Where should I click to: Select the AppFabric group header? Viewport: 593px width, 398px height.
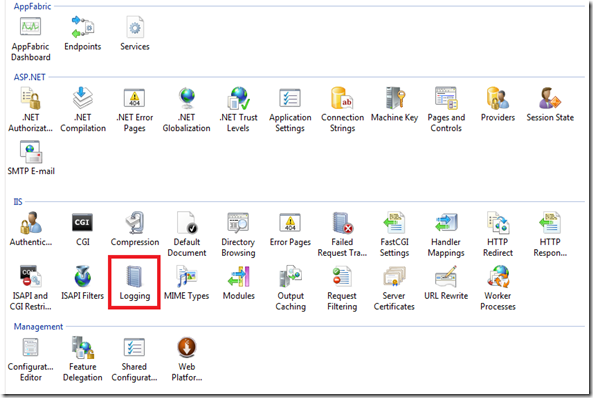[32, 6]
